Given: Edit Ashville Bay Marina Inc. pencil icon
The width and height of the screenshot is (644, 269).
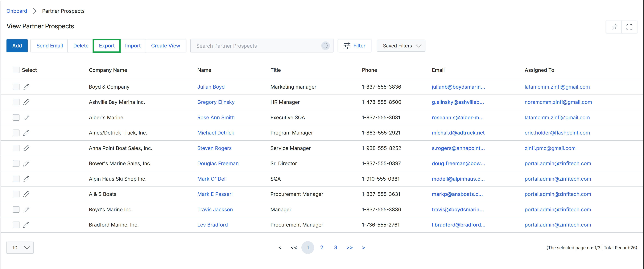Looking at the screenshot, I should click(x=26, y=102).
